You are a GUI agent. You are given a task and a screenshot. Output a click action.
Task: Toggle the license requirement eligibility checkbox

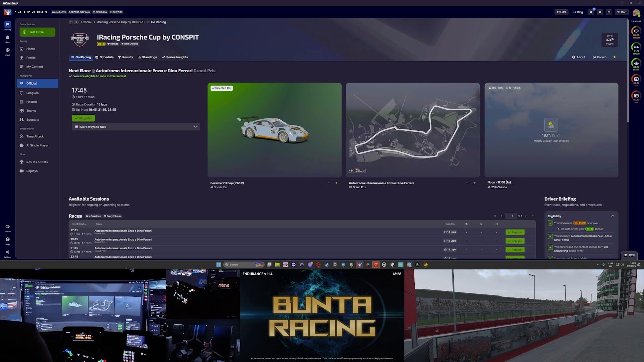(x=550, y=223)
